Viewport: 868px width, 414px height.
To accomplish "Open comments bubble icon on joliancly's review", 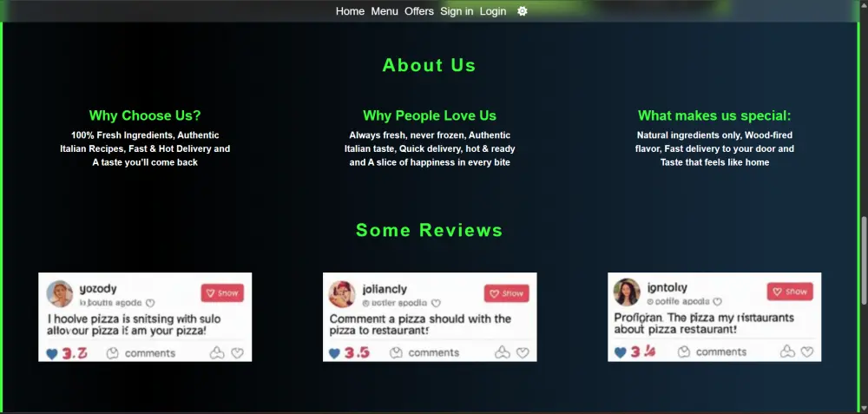I will click(x=396, y=352).
